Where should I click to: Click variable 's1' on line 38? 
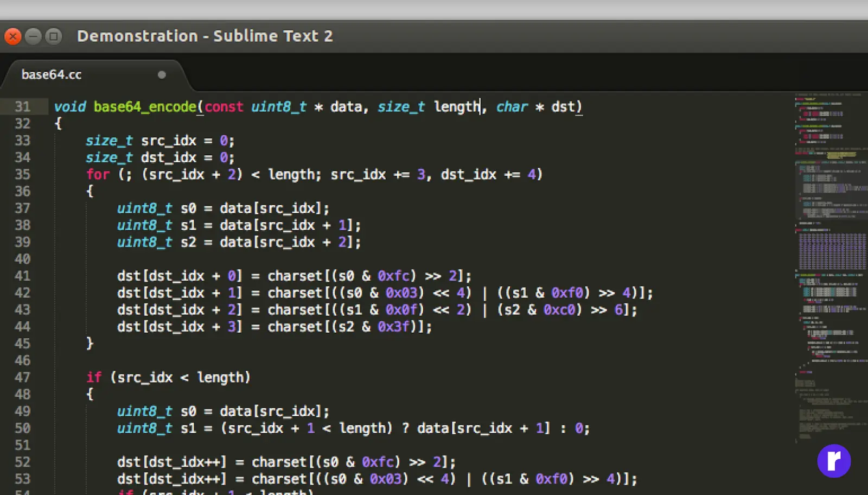tap(188, 225)
